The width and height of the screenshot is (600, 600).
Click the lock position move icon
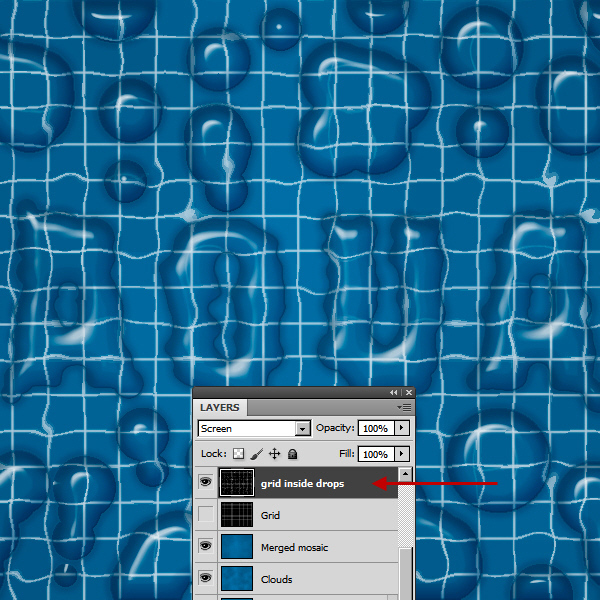(x=275, y=454)
